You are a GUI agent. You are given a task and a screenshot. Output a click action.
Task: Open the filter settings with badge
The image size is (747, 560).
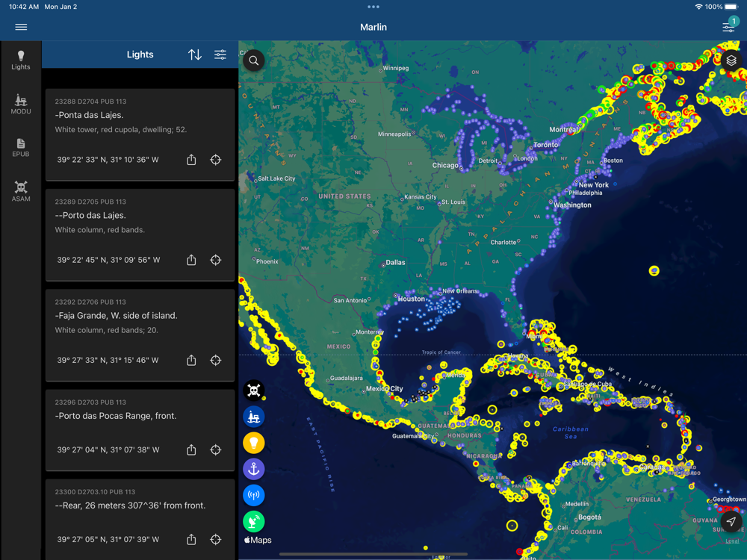pos(729,25)
